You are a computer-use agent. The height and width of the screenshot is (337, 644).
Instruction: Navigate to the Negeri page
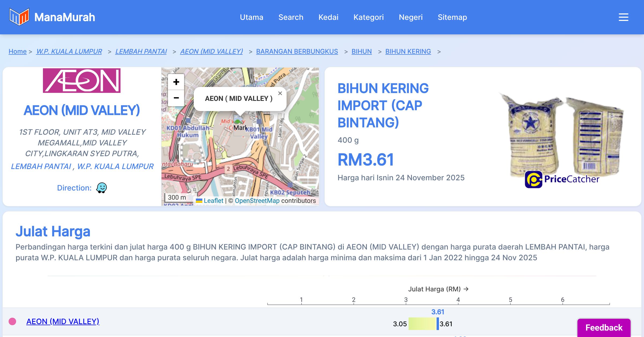click(x=411, y=17)
